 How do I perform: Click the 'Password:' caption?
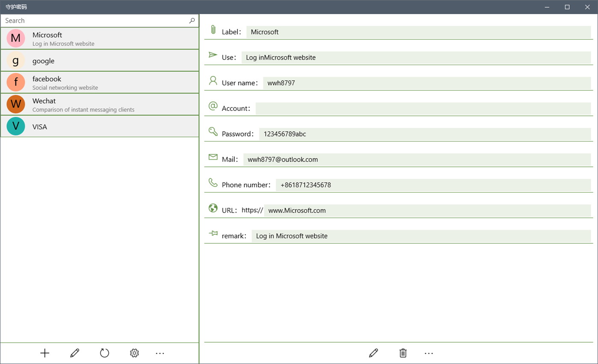coord(238,134)
